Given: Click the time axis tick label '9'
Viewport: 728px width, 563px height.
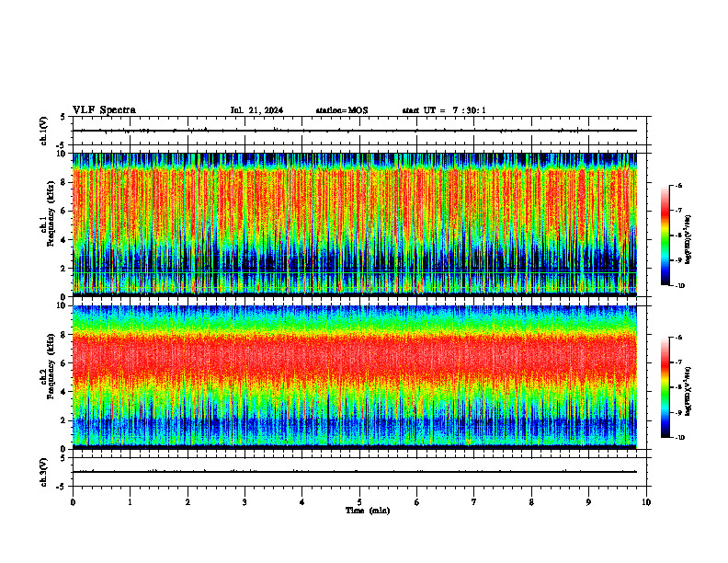Looking at the screenshot, I should [588, 502].
